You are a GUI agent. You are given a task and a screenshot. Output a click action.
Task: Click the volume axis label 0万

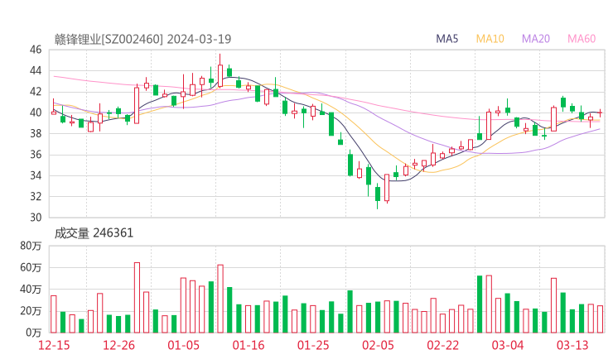click(34, 333)
